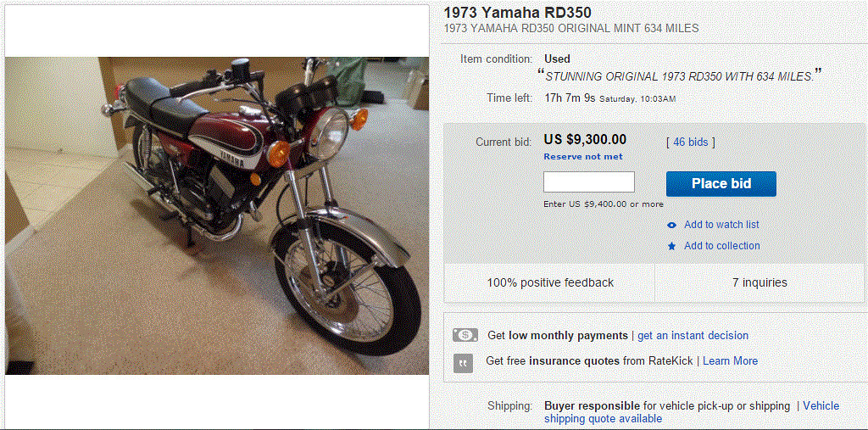Enlarge the Yamaha RD350 motorcycle photo
The width and height of the screenshot is (868, 430).
(x=217, y=215)
